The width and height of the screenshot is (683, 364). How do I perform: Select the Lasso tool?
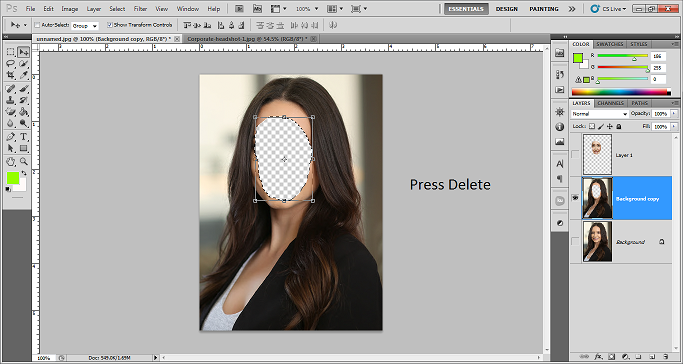click(x=10, y=64)
